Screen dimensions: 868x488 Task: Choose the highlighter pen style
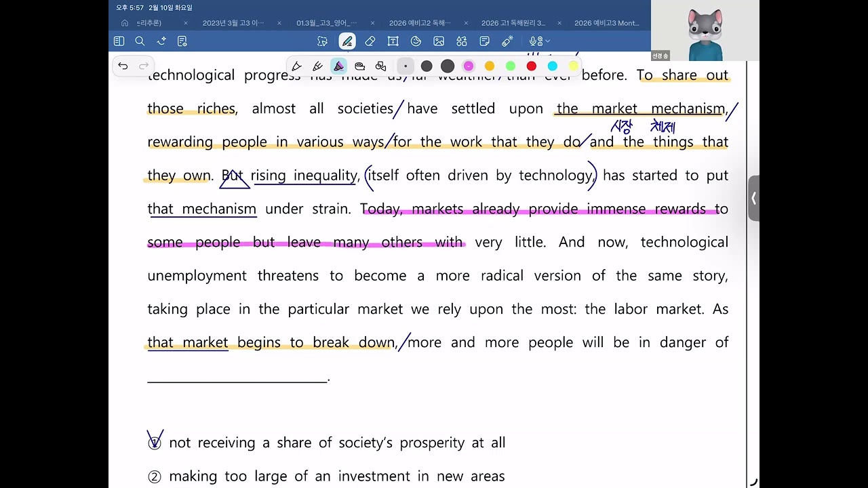pos(338,66)
